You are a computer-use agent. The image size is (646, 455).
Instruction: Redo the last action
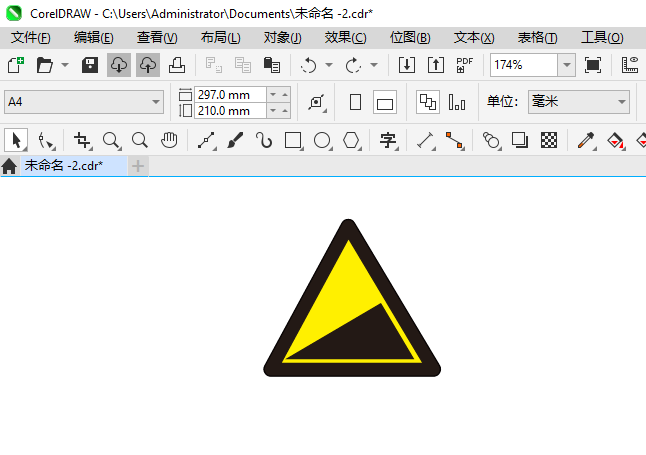tap(353, 65)
